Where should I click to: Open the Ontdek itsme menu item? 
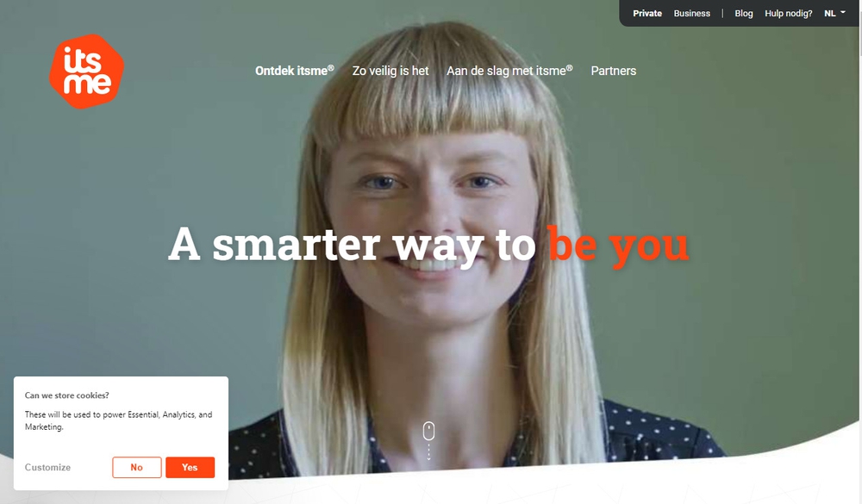coord(295,71)
